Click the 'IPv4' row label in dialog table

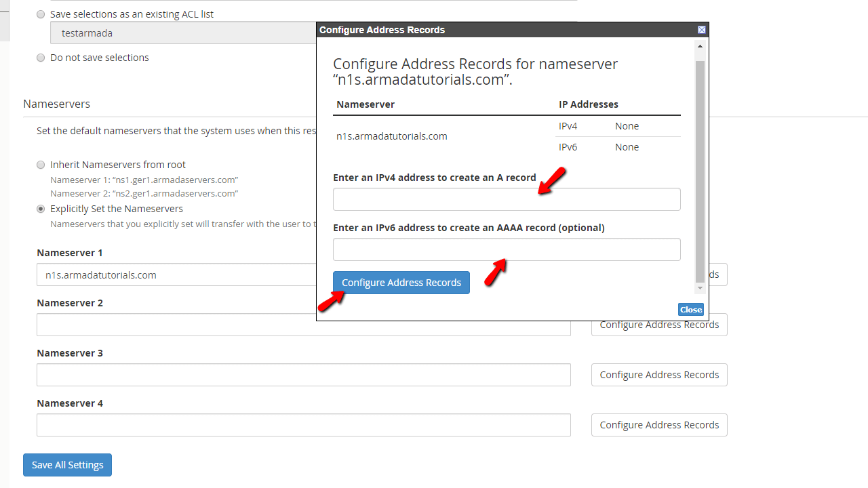(x=568, y=126)
